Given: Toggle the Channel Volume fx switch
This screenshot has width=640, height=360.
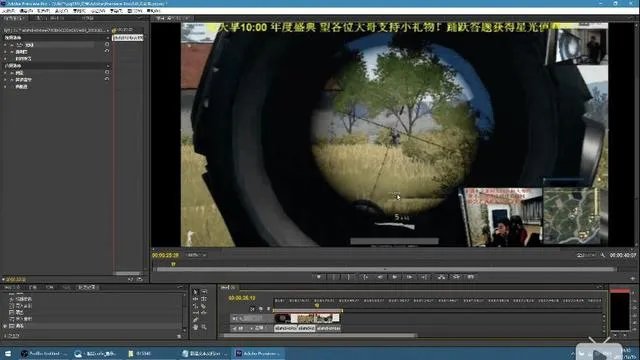Looking at the screenshot, I should (11, 80).
